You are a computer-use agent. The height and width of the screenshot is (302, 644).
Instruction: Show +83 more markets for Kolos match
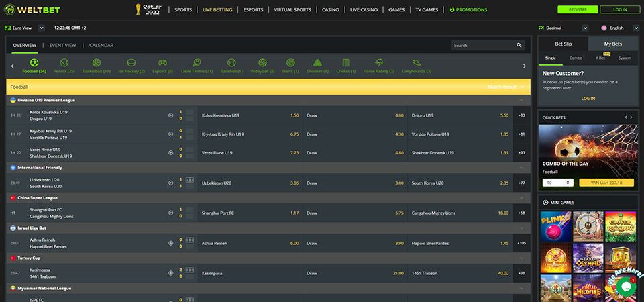point(522,115)
